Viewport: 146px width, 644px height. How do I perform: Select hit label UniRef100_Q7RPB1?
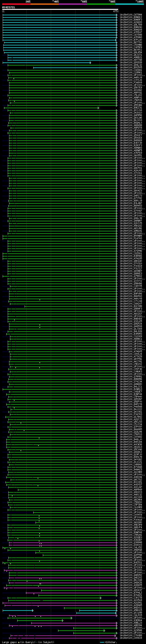point(131,376)
